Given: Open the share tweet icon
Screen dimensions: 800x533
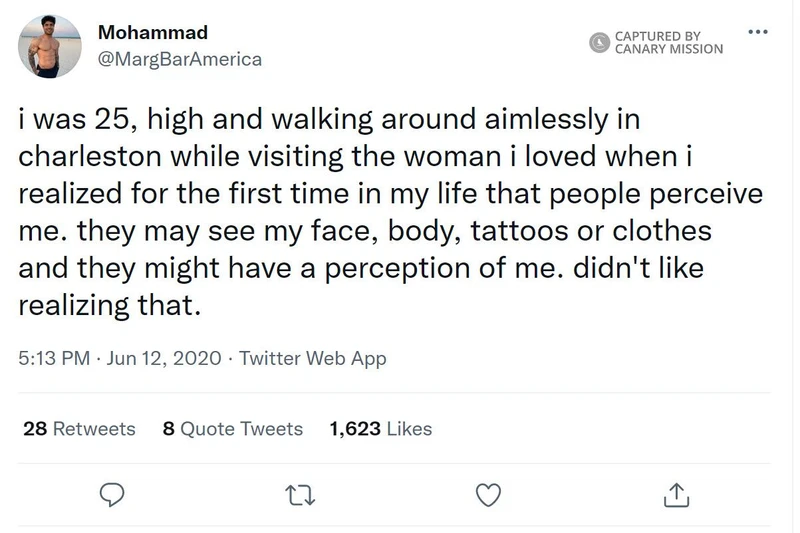Looking at the screenshot, I should [676, 493].
